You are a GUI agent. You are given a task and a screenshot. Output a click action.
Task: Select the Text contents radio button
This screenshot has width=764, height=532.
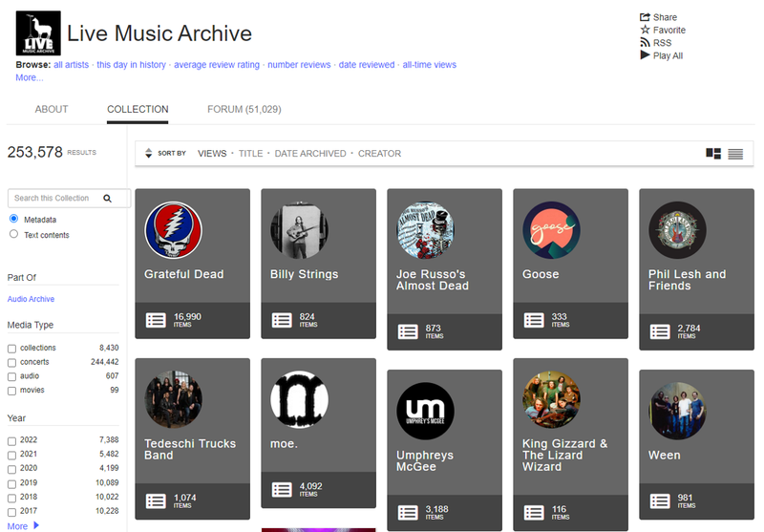[x=13, y=234]
